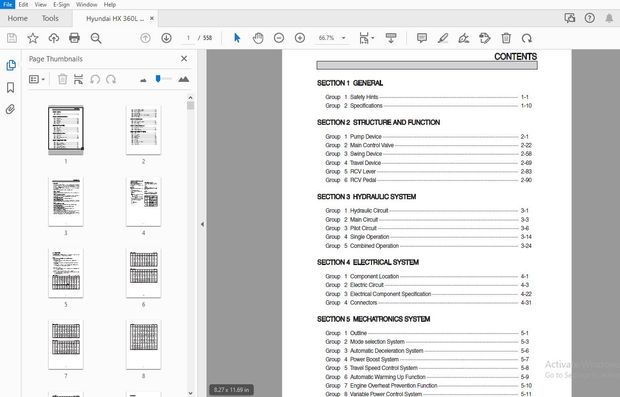This screenshot has height=397, width=620.
Task: Click the stamp tool icon
Action: coord(485,38)
